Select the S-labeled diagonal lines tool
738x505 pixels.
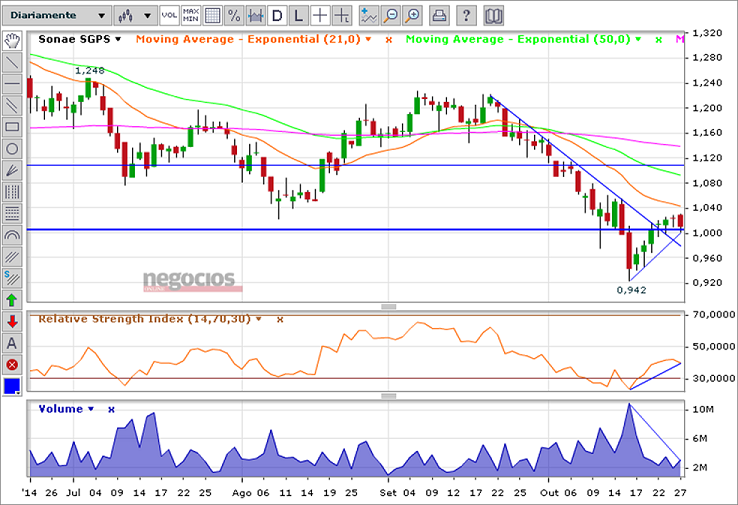(12, 279)
